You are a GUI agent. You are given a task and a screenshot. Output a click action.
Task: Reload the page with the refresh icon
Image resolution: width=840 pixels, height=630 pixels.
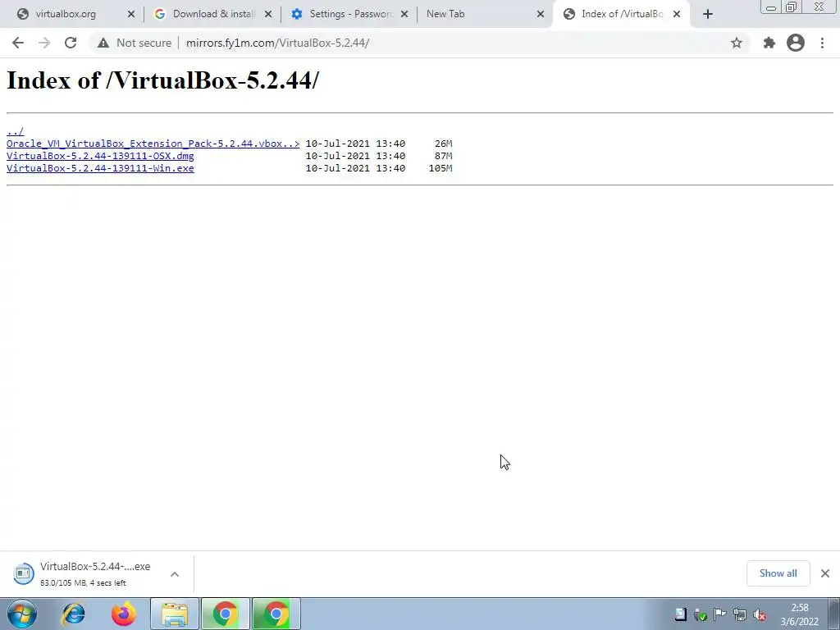pos(71,43)
